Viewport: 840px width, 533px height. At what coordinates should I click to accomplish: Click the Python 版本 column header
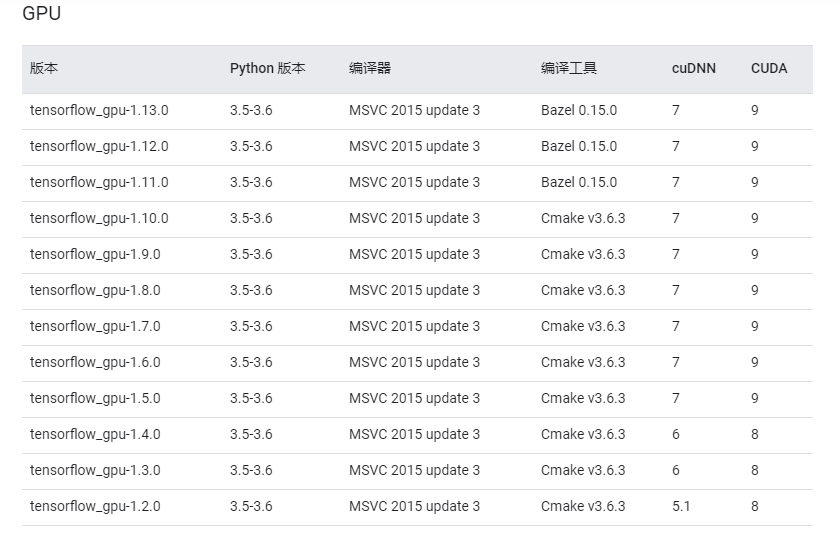click(x=267, y=69)
